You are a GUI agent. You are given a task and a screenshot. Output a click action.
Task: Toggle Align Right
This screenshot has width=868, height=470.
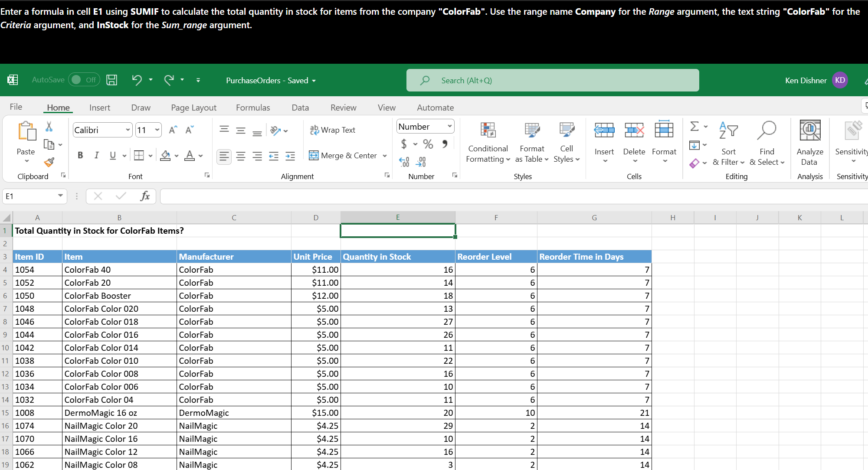257,156
